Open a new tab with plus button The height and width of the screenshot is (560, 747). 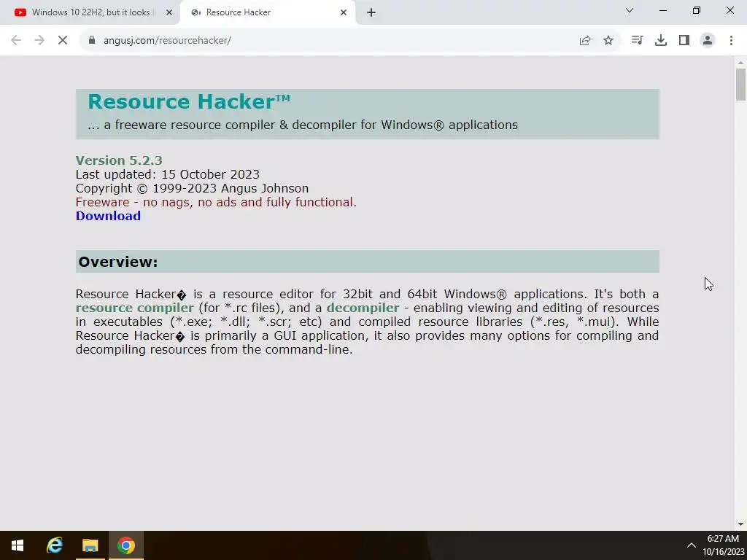pyautogui.click(x=371, y=12)
